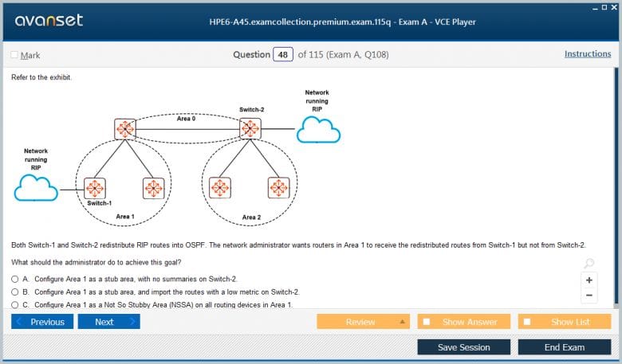
Task: Toggle the Mark checkbox for this question
Action: pyautogui.click(x=14, y=55)
